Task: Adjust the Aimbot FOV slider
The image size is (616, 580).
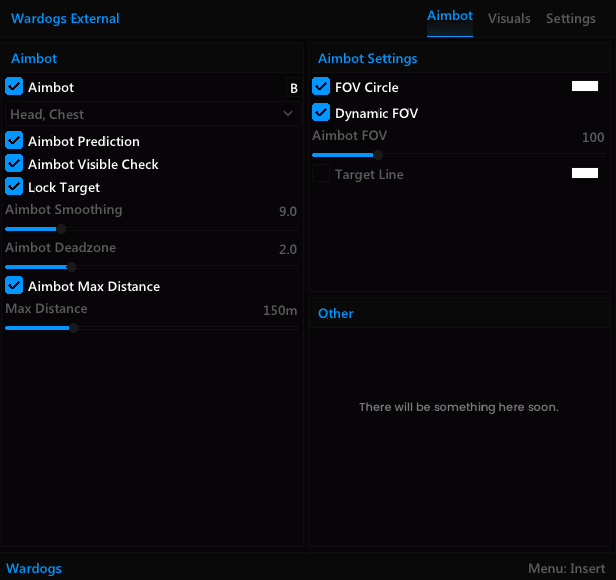Action: 458,155
